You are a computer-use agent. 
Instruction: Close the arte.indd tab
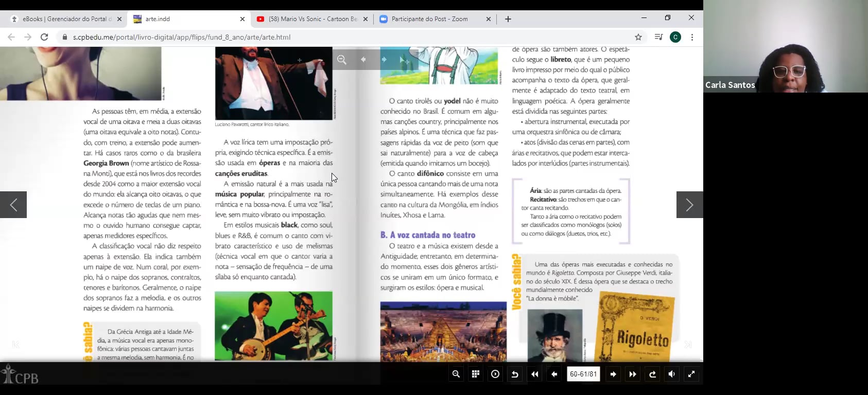[x=242, y=19]
